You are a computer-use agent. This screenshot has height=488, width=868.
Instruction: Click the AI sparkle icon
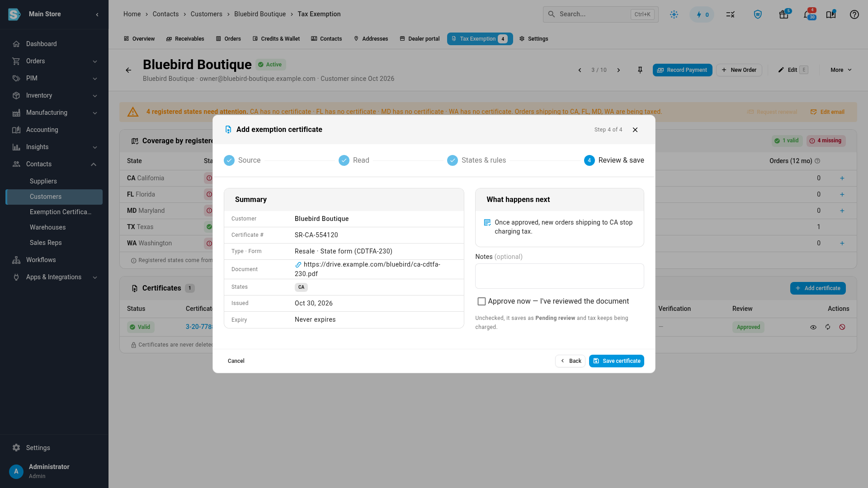pyautogui.click(x=674, y=14)
